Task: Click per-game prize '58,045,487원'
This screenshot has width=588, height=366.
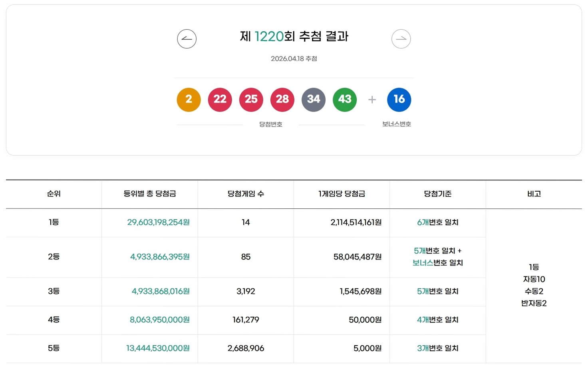Action: click(358, 257)
